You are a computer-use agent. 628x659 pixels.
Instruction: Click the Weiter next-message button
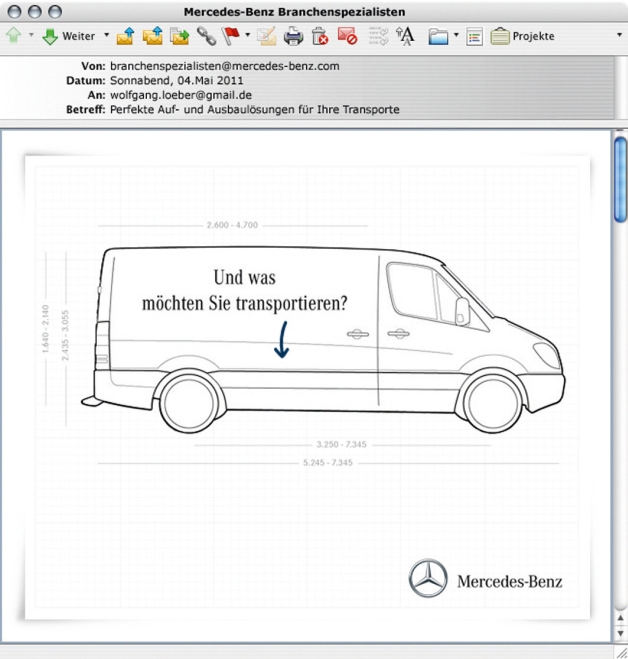point(68,36)
